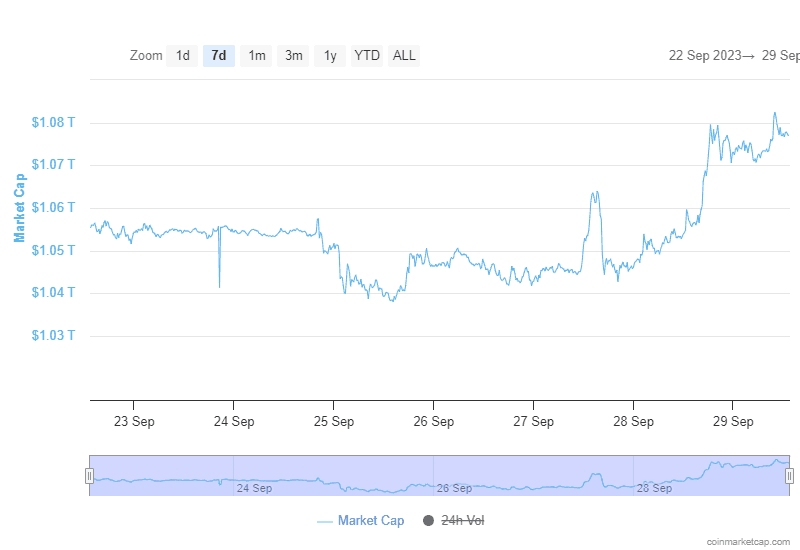Click the sharp dip before 24 Sep
Screen dimensions: 800x550
click(219, 285)
